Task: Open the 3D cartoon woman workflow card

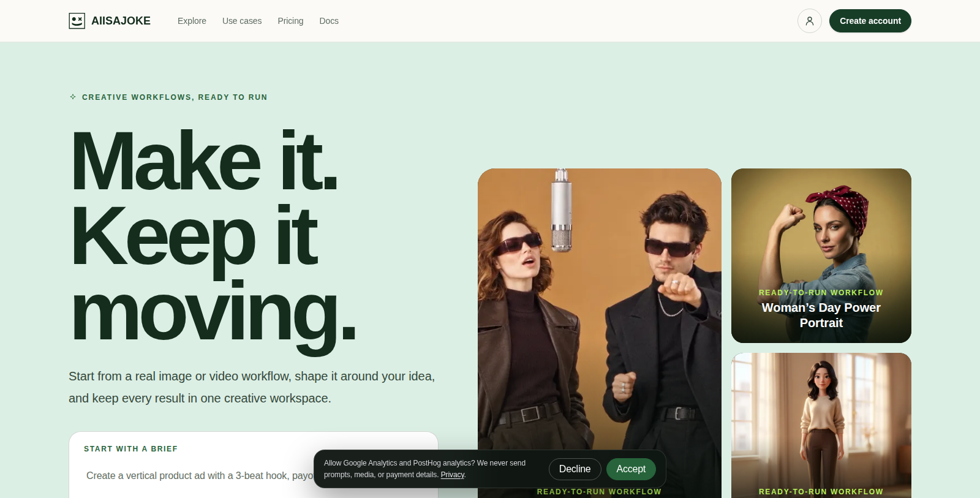Action: tap(821, 425)
